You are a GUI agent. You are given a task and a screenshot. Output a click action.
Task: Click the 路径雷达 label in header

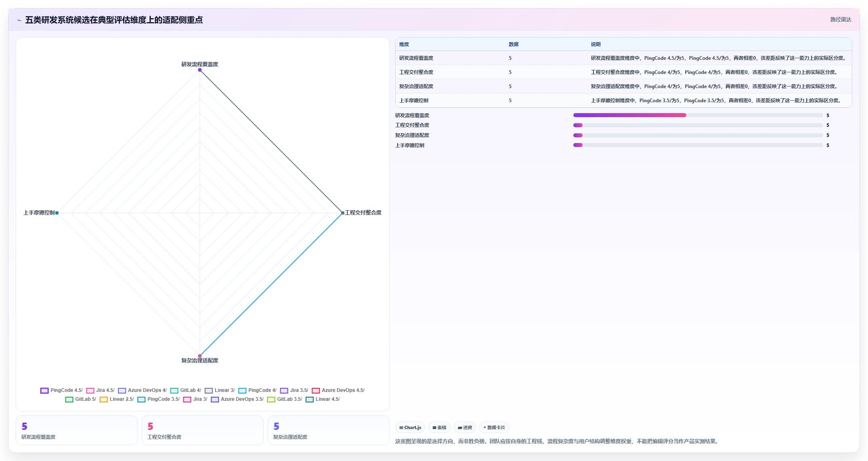(x=841, y=19)
